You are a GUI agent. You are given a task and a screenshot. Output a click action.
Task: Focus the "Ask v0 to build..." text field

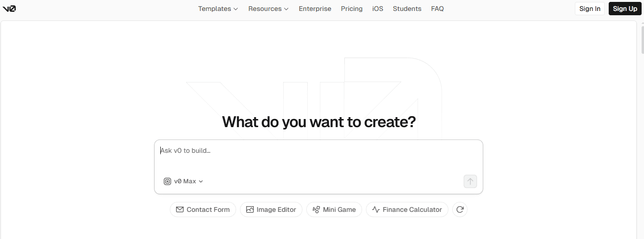pos(318,157)
